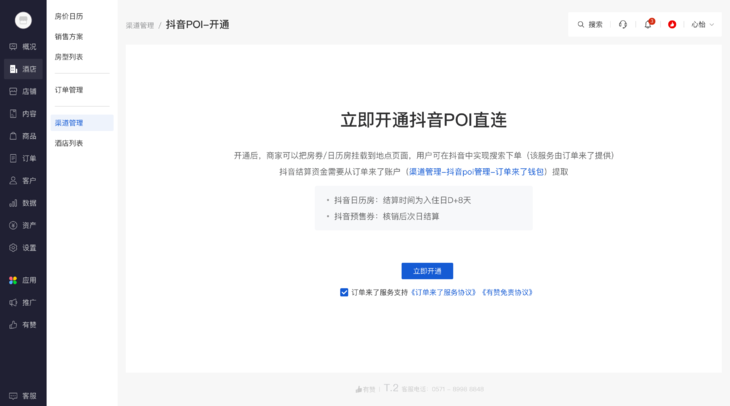Click the 有赞 logo in the footer

click(365, 389)
